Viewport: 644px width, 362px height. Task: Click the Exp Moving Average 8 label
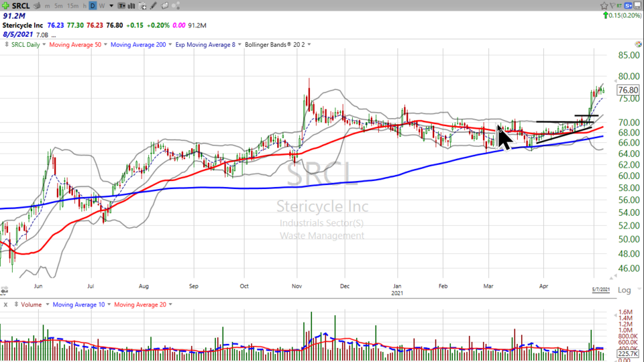pyautogui.click(x=207, y=44)
